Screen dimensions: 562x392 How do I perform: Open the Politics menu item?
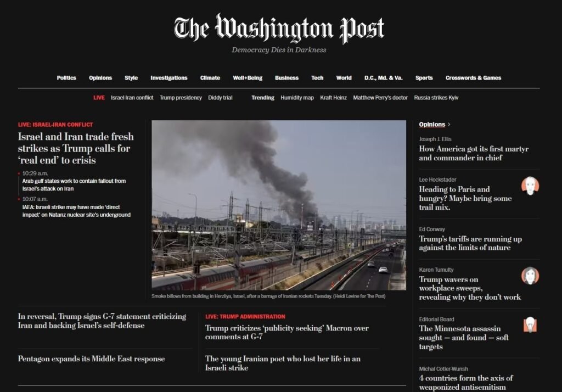[66, 78]
